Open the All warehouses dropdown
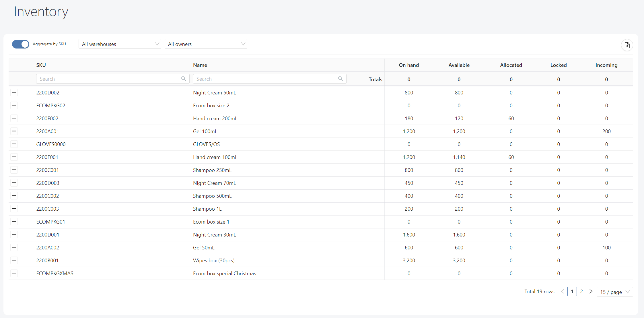The height and width of the screenshot is (318, 644). point(120,44)
